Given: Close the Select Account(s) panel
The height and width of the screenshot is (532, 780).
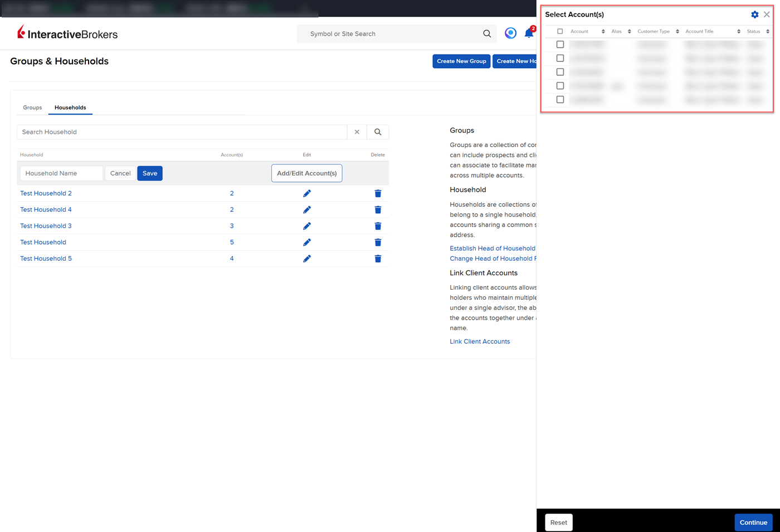Looking at the screenshot, I should (x=767, y=14).
